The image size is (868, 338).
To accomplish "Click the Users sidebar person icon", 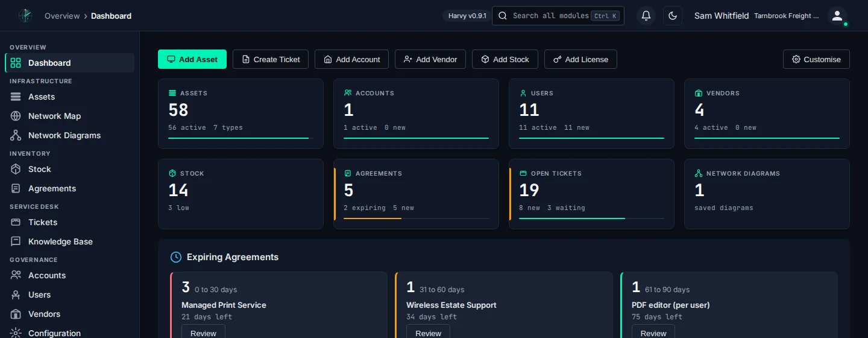I will [x=16, y=295].
